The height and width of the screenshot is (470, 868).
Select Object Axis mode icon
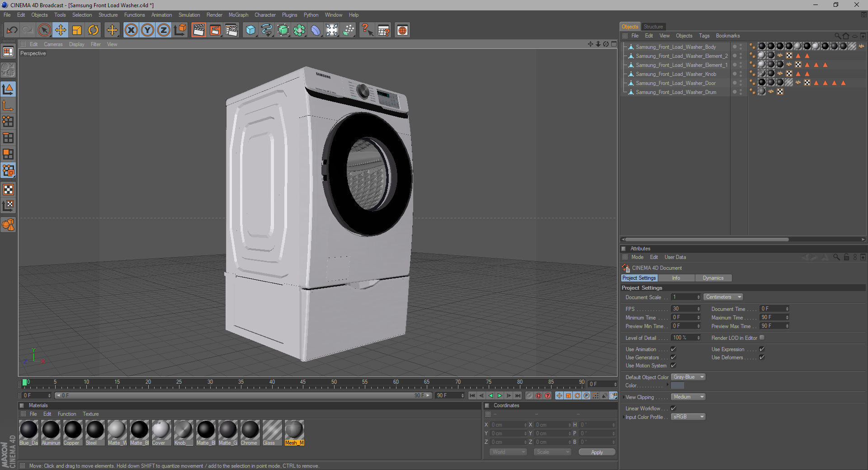(8, 105)
